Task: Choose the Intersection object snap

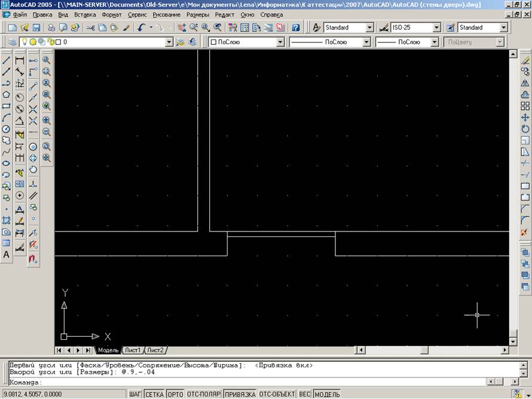Action: pos(33,109)
